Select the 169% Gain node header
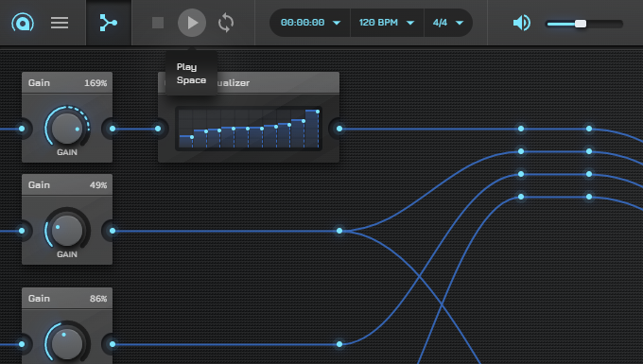 pyautogui.click(x=67, y=83)
